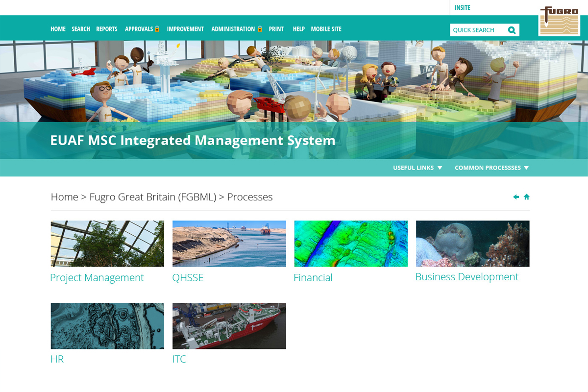Viewport: 588px width, 392px height.
Task: Click the Business Development coral thumbnail
Action: click(x=473, y=244)
